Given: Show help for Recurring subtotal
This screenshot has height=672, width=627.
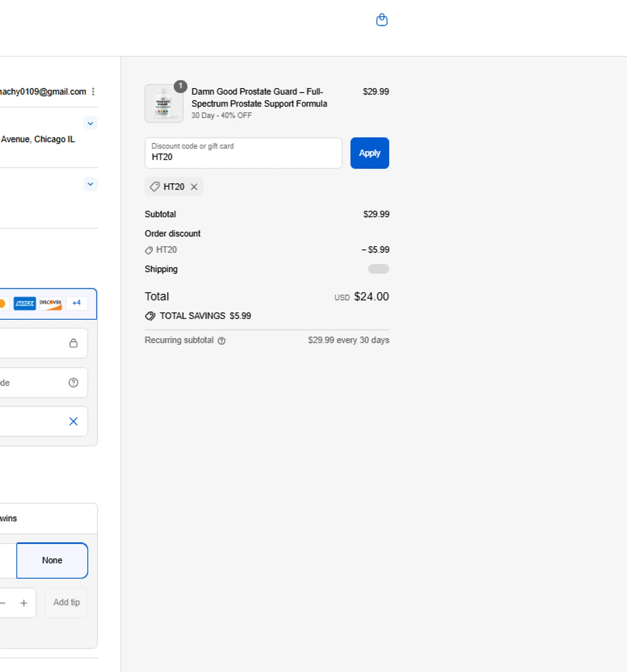Looking at the screenshot, I should click(221, 340).
